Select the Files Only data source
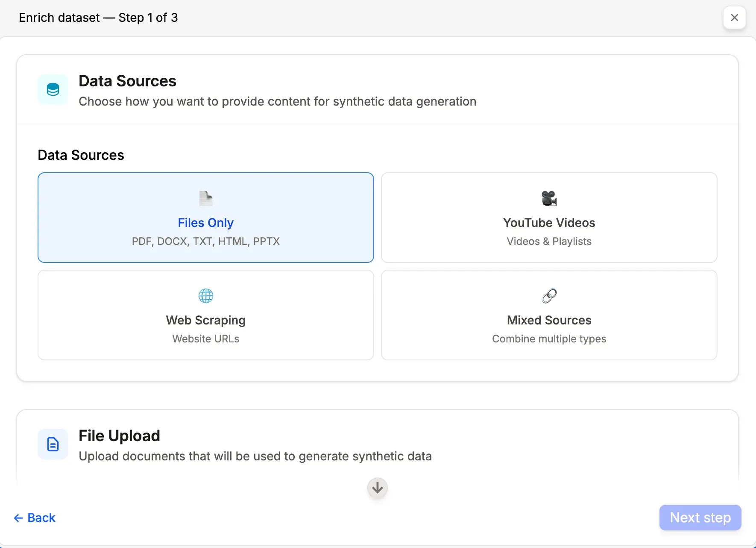756x548 pixels. 205,218
